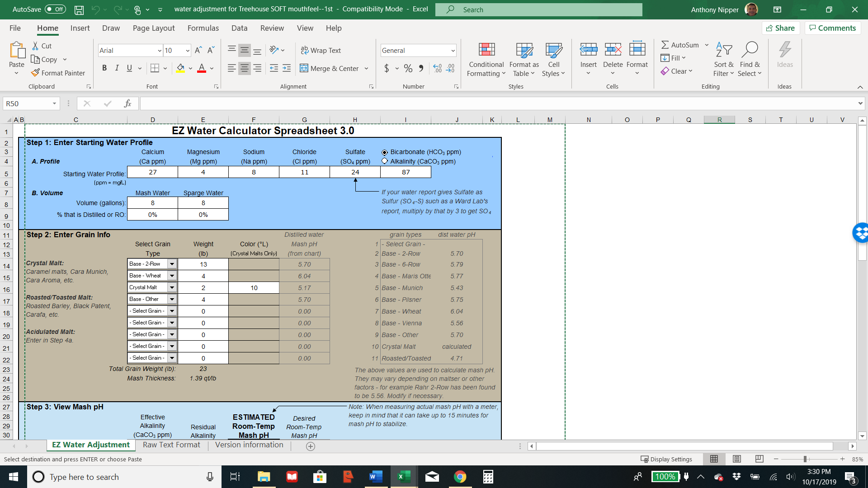Apply Percent Style format

tap(408, 68)
